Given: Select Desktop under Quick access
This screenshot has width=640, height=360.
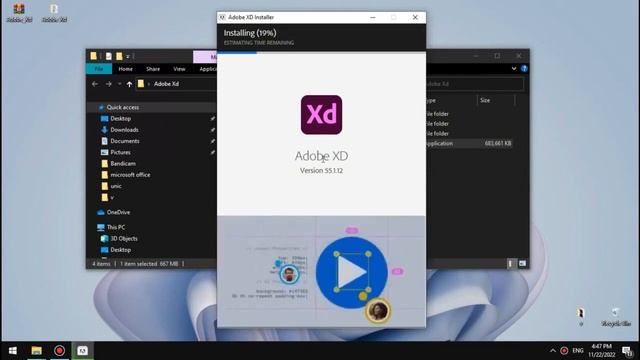Looking at the screenshot, I should click(120, 119).
